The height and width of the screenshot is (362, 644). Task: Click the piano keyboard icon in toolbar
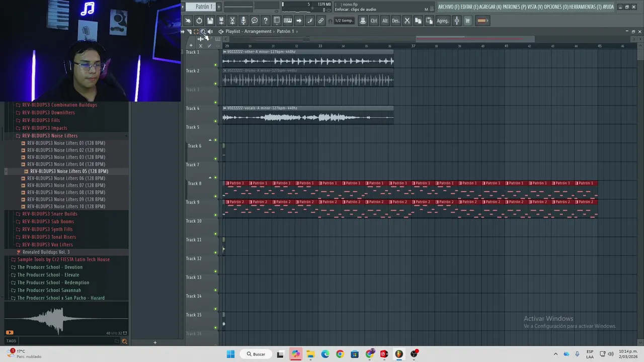coord(288,21)
